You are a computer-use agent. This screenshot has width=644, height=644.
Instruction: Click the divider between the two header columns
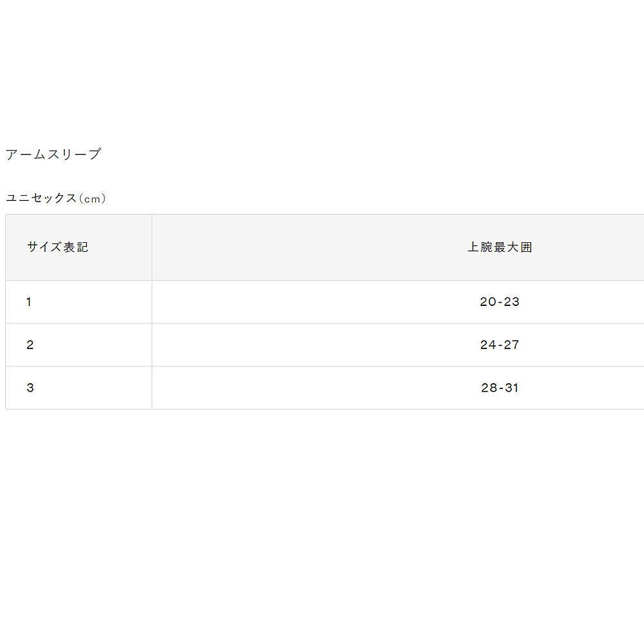152,247
